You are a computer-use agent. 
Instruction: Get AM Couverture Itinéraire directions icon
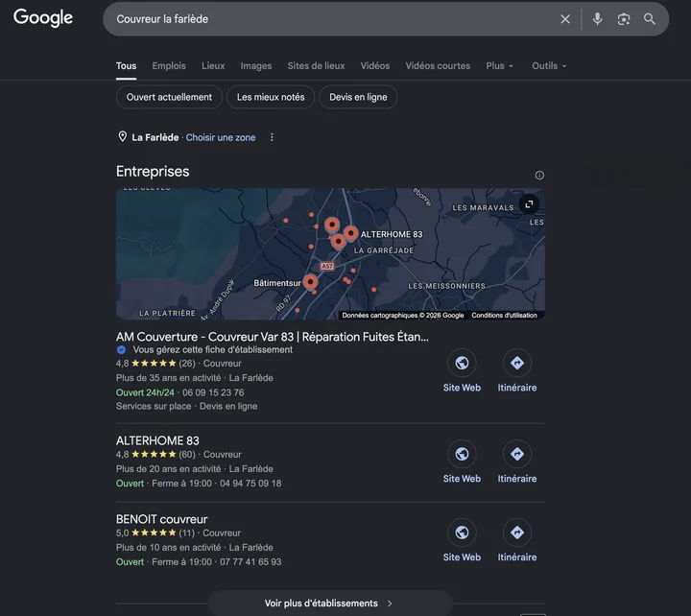(517, 363)
